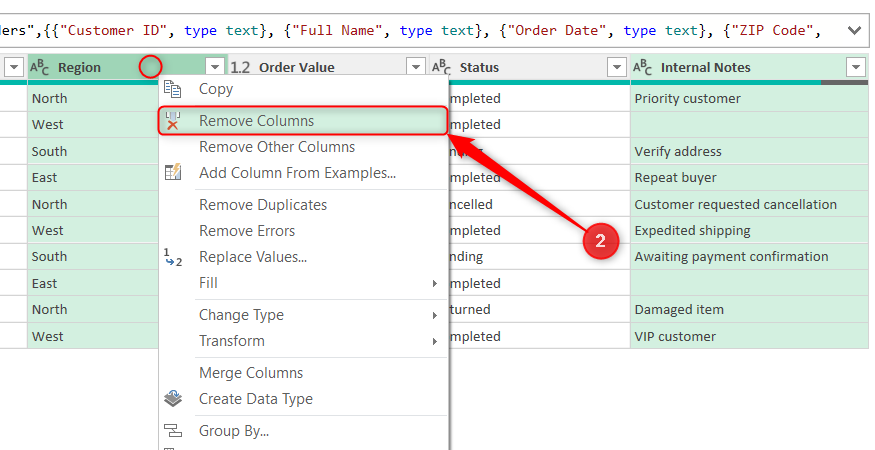Click the Replace Values 1-2 icon

[x=173, y=257]
